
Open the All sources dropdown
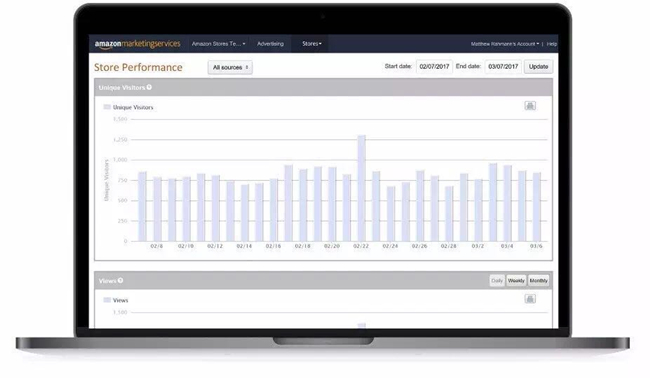click(230, 67)
